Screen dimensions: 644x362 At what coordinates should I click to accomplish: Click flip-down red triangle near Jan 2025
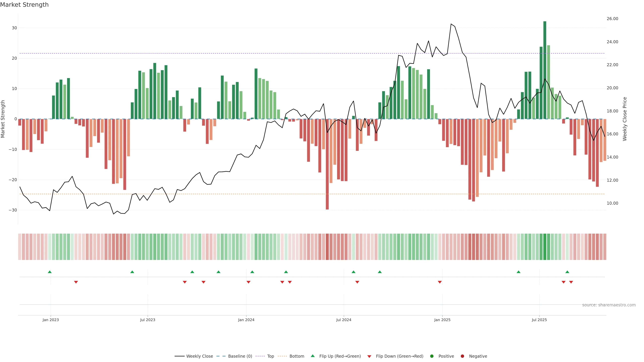click(440, 282)
